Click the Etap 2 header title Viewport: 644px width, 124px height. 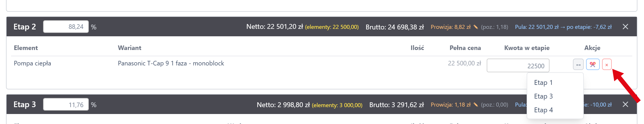click(25, 27)
